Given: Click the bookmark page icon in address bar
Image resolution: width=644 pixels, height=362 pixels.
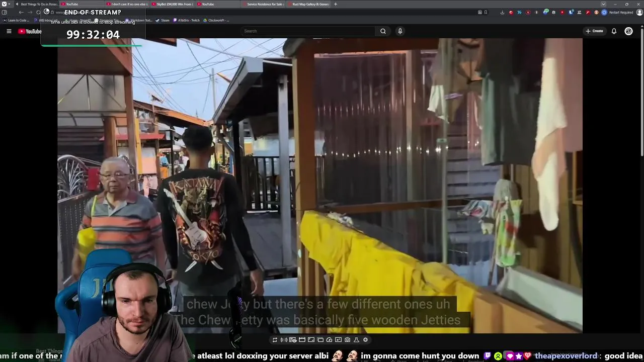Looking at the screenshot, I should (x=486, y=12).
